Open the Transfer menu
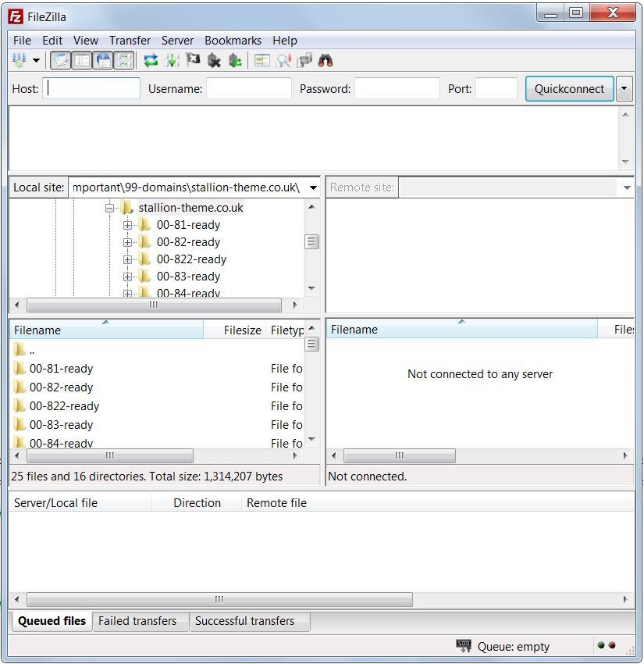 [x=130, y=40]
